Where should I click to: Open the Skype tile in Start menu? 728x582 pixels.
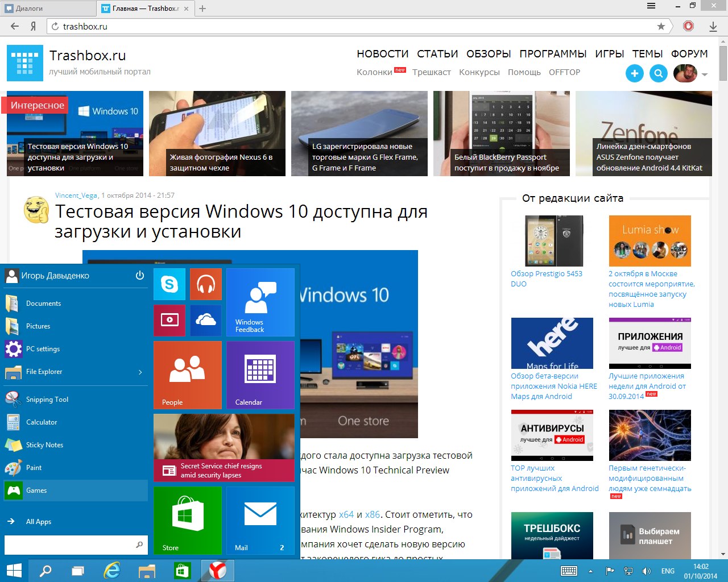pyautogui.click(x=169, y=284)
